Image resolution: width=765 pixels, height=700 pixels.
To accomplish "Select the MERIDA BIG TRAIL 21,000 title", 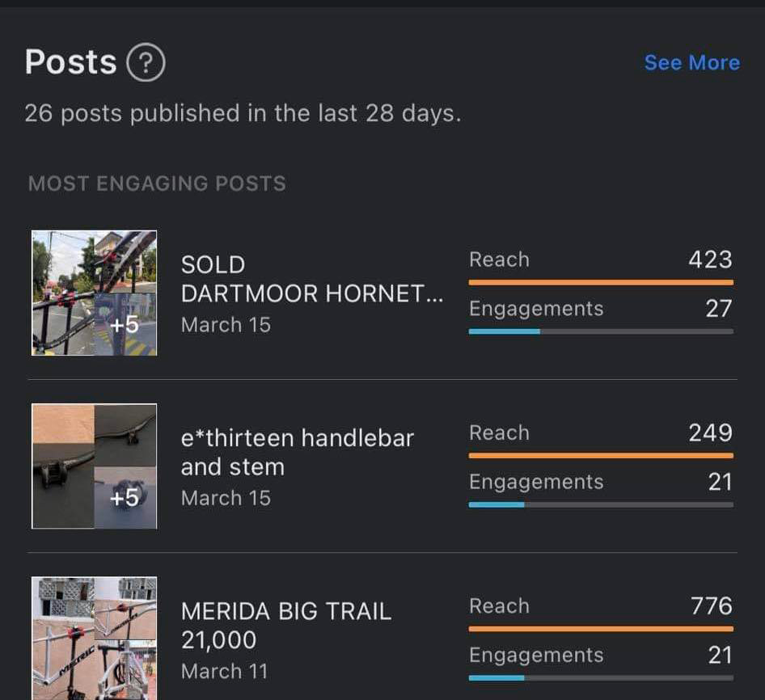I will pyautogui.click(x=285, y=625).
